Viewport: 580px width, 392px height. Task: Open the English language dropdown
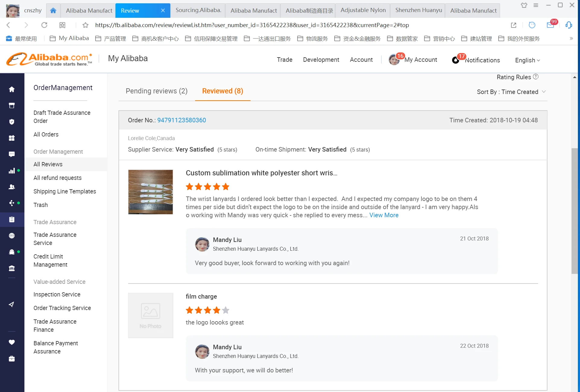527,60
